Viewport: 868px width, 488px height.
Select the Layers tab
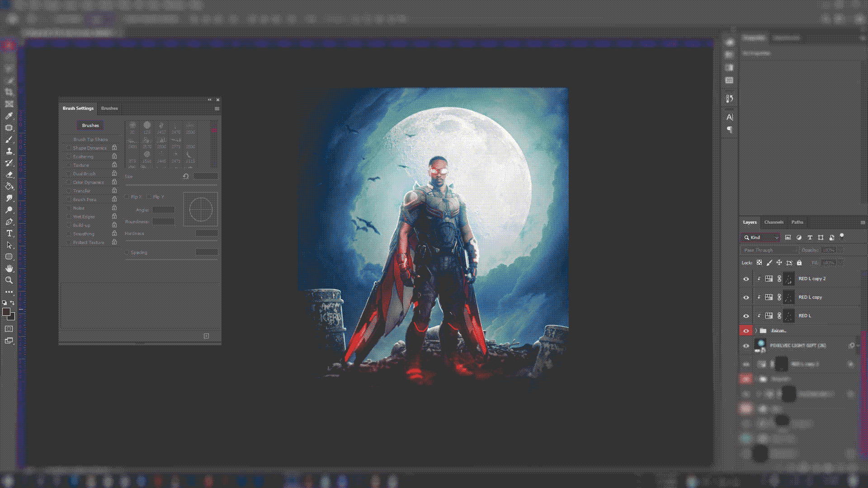(x=750, y=222)
